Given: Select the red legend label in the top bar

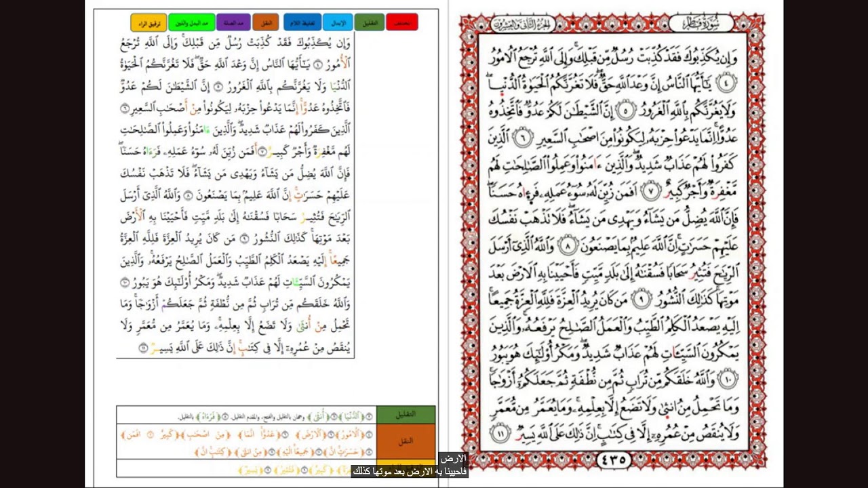Looking at the screenshot, I should (x=401, y=22).
